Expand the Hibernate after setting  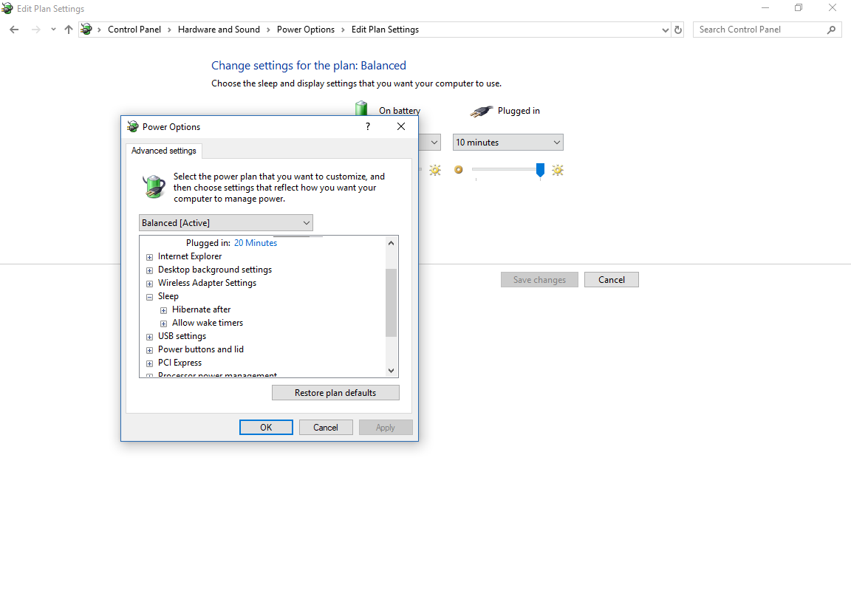[163, 310]
